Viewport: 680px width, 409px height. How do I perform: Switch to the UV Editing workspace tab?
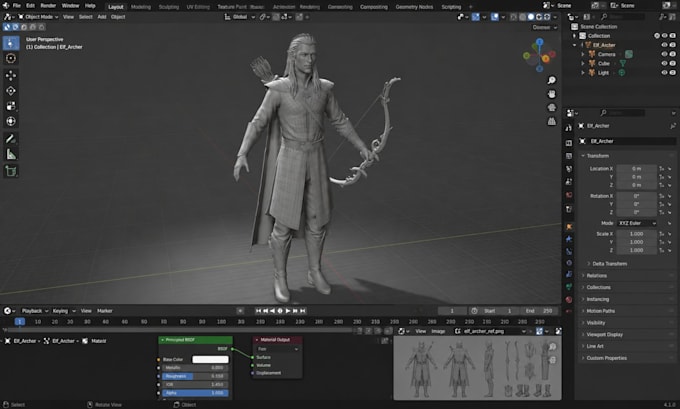[198, 7]
